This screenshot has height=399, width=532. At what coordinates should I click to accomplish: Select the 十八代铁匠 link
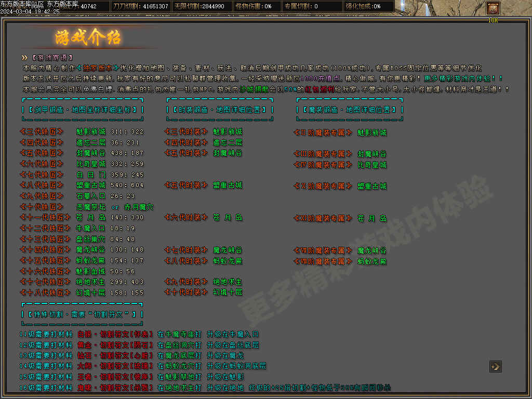point(45,292)
